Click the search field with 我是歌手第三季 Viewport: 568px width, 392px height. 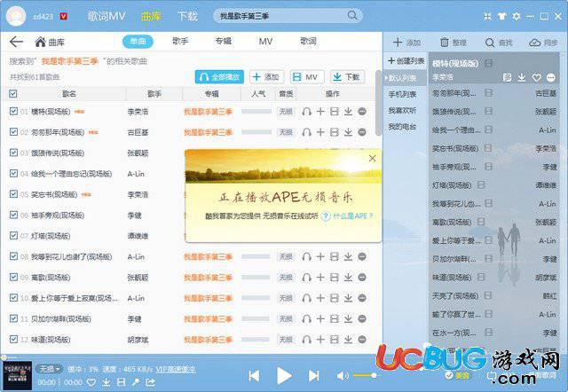(x=288, y=16)
